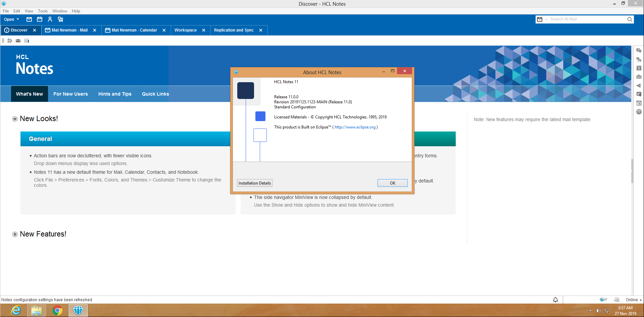This screenshot has width=644, height=317.
Task: Open the Tools menu
Action: click(x=43, y=11)
